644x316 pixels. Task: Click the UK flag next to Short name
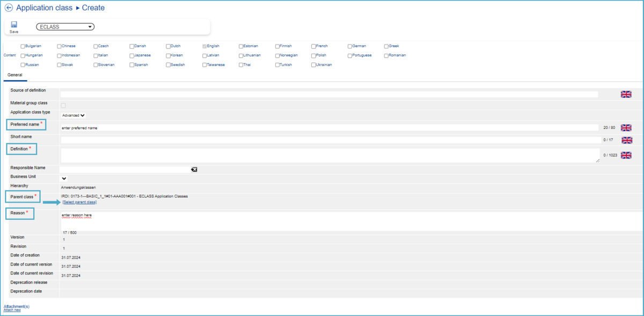[x=626, y=140]
